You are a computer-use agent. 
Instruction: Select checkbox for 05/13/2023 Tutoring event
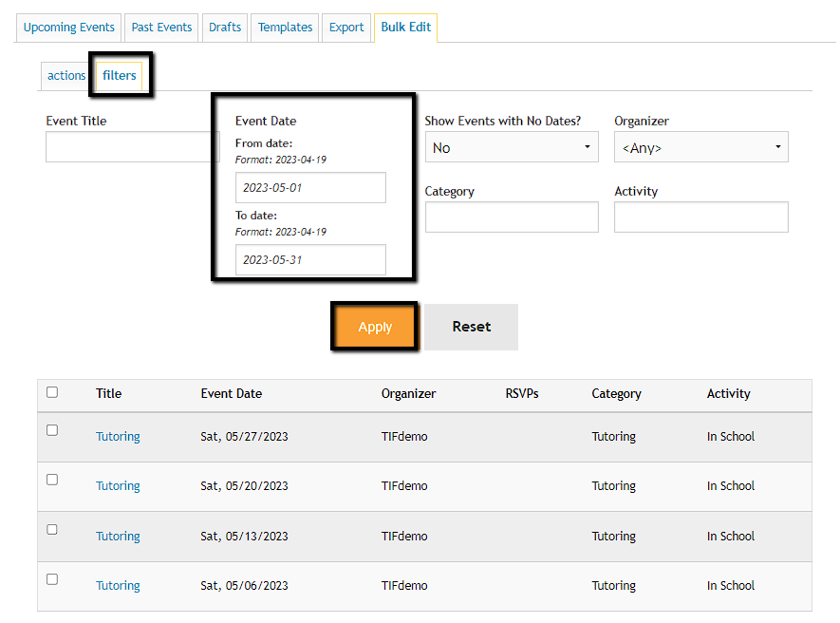tap(52, 530)
